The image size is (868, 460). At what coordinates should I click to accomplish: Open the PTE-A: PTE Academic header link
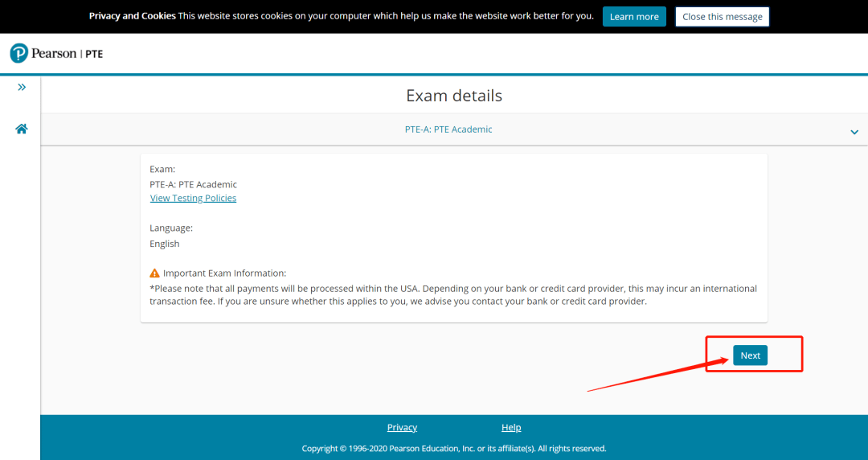[x=448, y=129]
